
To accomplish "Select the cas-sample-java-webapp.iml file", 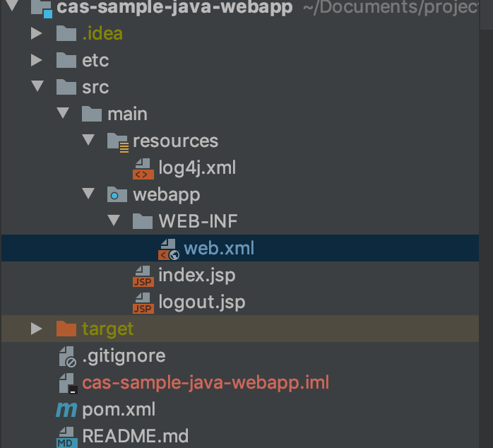I will (206, 383).
